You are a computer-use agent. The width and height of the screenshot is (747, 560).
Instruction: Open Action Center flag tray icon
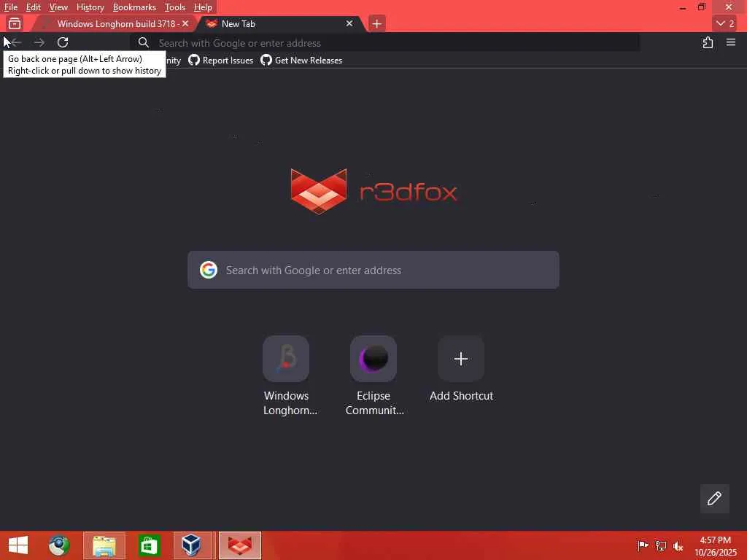click(x=643, y=545)
